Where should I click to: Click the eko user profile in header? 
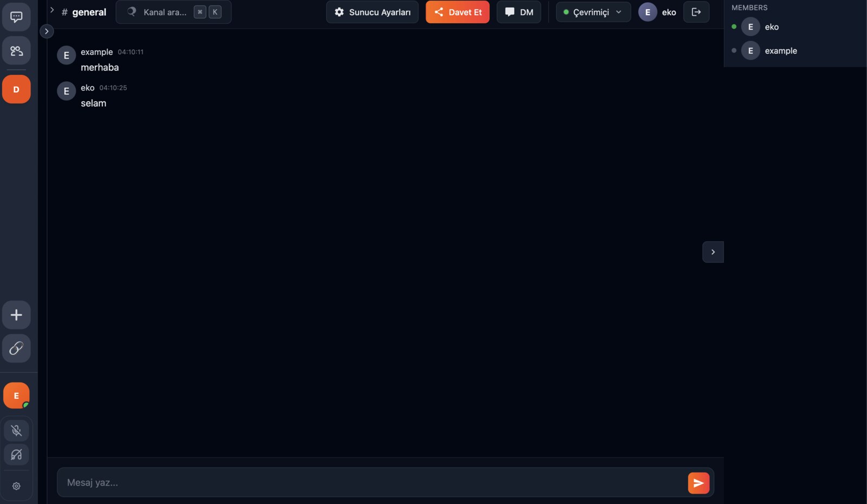pyautogui.click(x=657, y=12)
